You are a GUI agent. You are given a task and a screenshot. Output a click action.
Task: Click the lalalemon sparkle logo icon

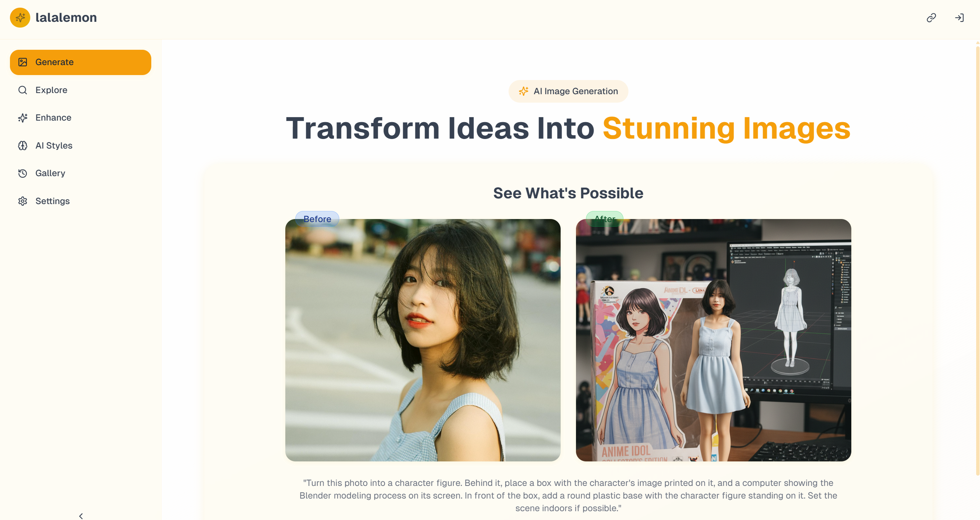[x=20, y=18]
